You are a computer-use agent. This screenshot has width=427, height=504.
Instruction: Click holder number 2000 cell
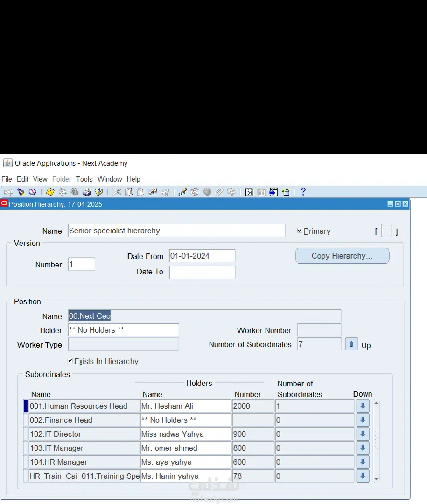tap(253, 406)
